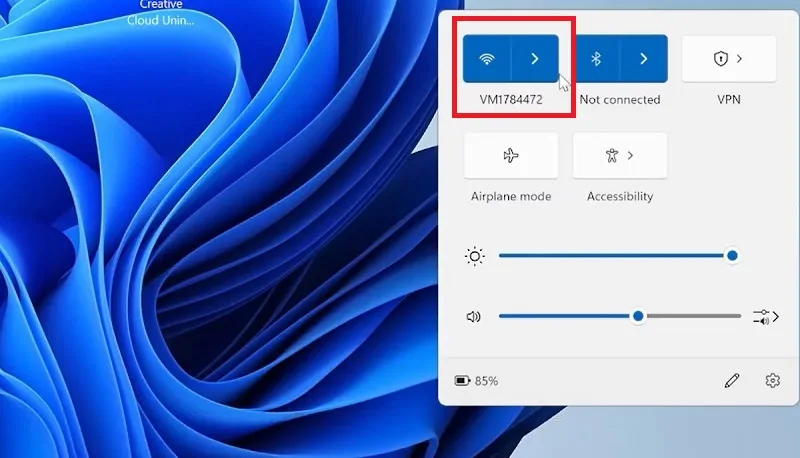Select the Creative Cloud Uninstaller desktop shortcut

[x=161, y=13]
